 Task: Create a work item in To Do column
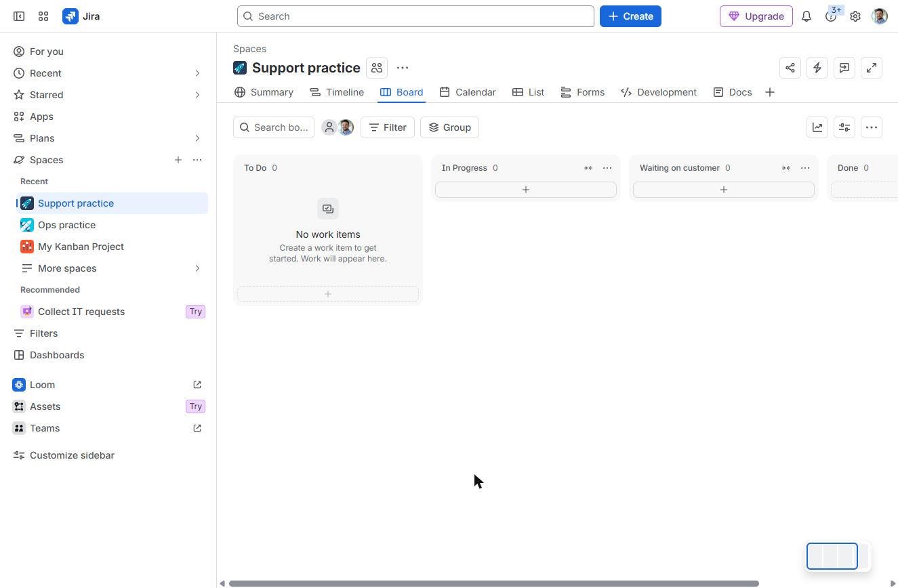(328, 294)
